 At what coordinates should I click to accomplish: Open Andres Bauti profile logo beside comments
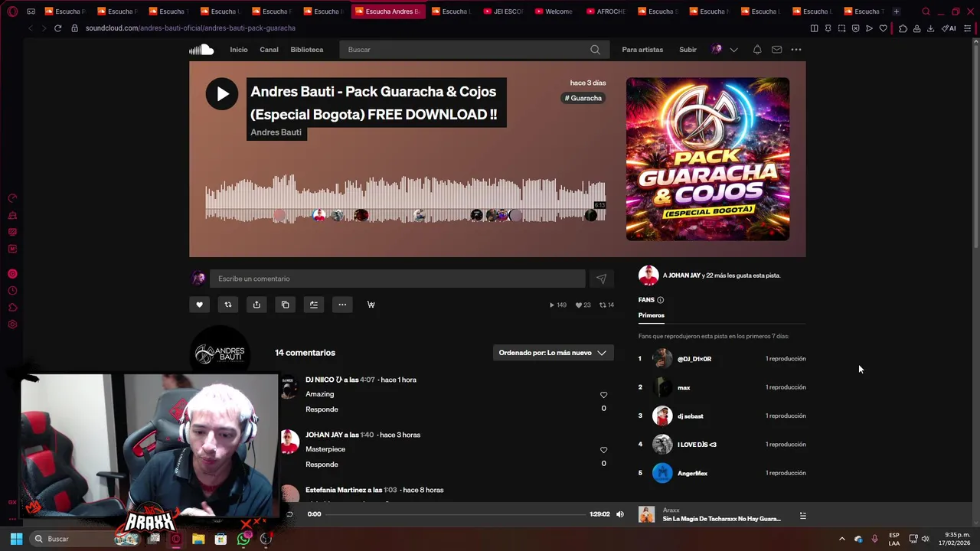(220, 354)
